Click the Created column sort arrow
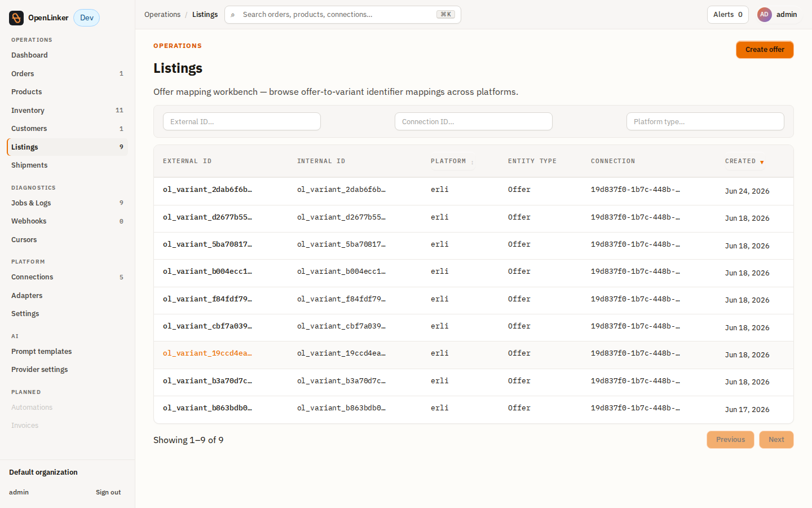812x508 pixels. [x=762, y=162]
